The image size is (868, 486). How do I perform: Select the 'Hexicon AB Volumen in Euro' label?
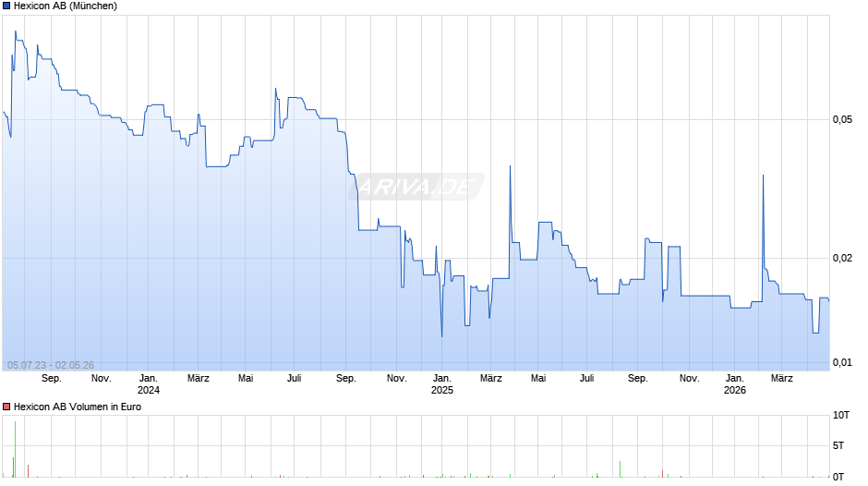click(x=78, y=407)
